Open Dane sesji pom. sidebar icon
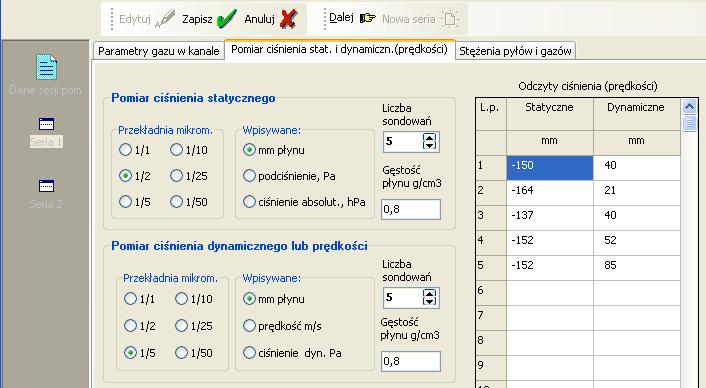 click(46, 67)
